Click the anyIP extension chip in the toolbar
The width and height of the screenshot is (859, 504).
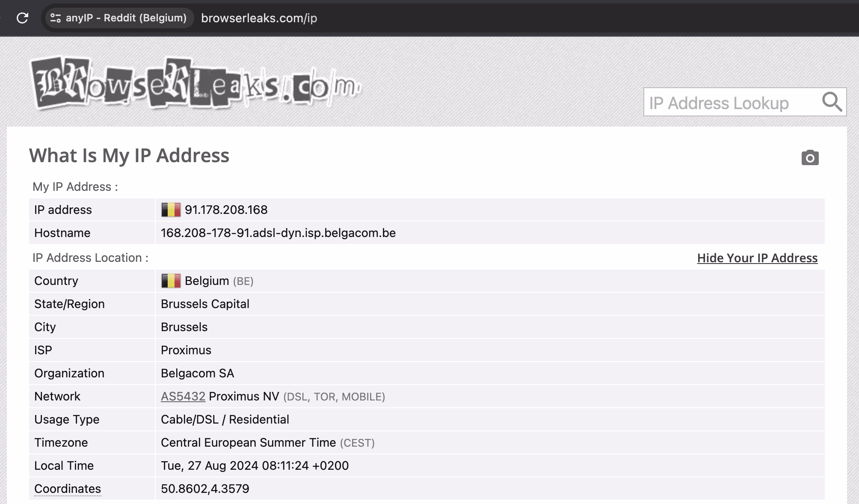119,18
